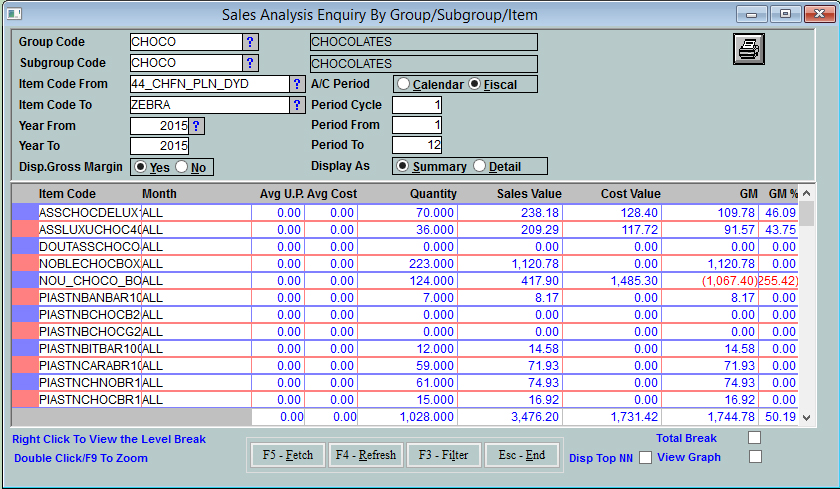The height and width of the screenshot is (489, 840).
Task: Select Calendar A/C period option
Action: pyautogui.click(x=403, y=85)
